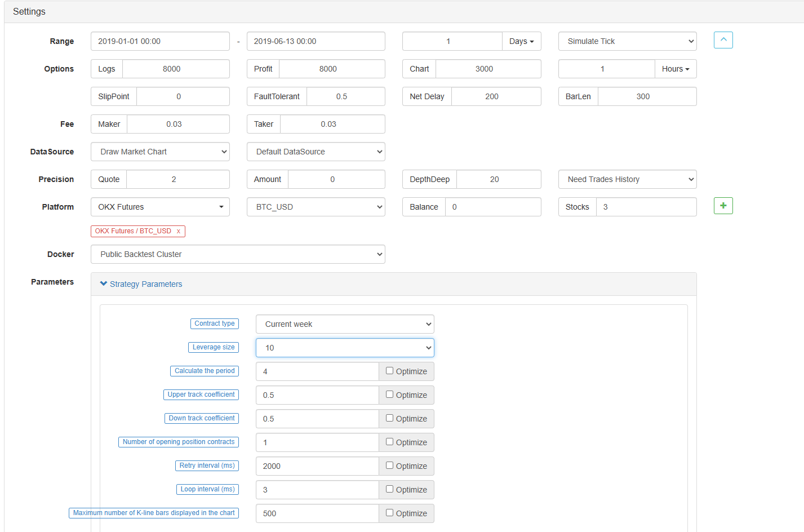
Task: Open the Leverage size dropdown showing 10
Action: 345,348
